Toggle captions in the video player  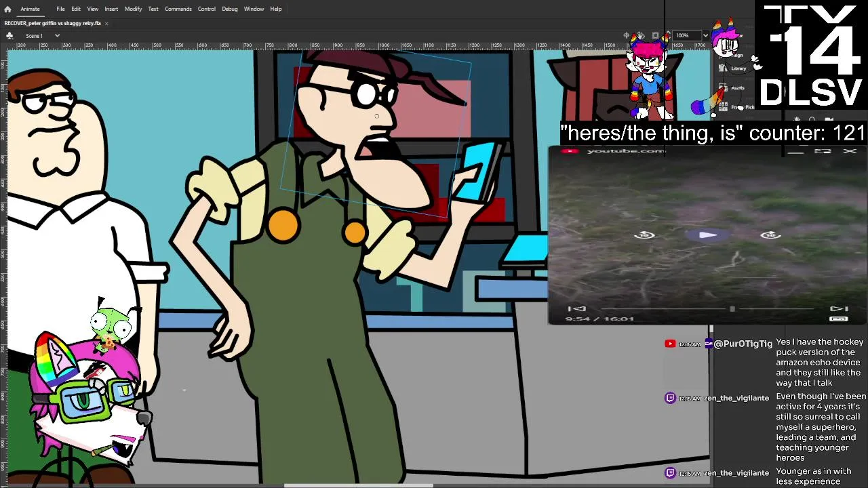pyautogui.click(x=839, y=319)
